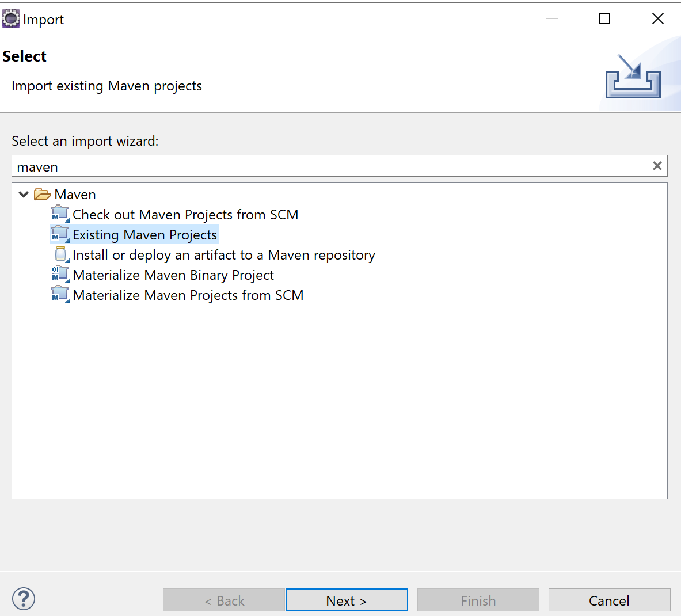Viewport: 681px width, 616px height.
Task: Select Install or deploy an artifact entry
Action: 224,255
